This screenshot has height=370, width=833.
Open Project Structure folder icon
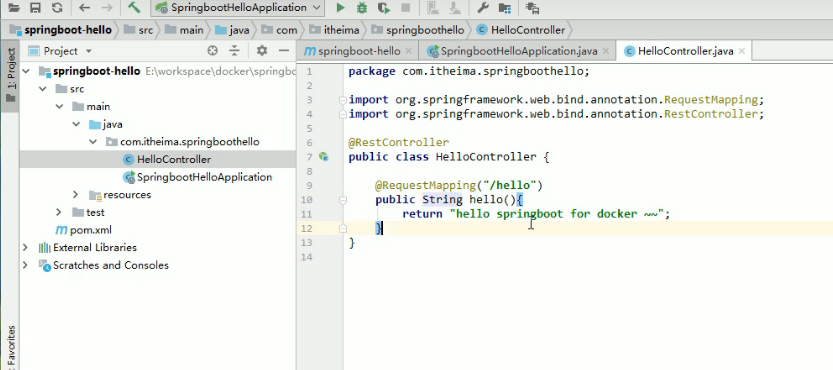point(505,8)
